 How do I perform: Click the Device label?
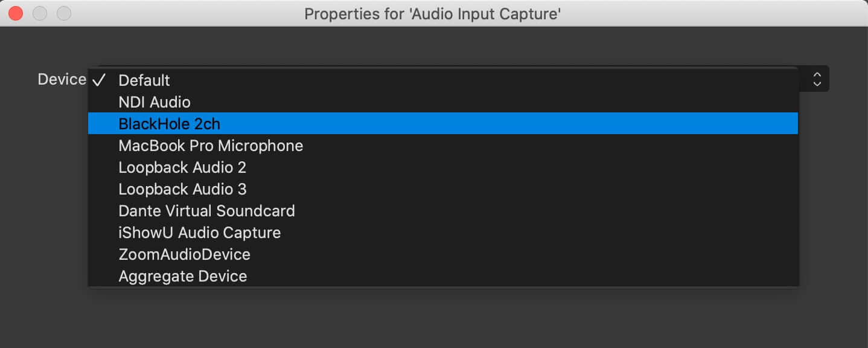(x=62, y=79)
